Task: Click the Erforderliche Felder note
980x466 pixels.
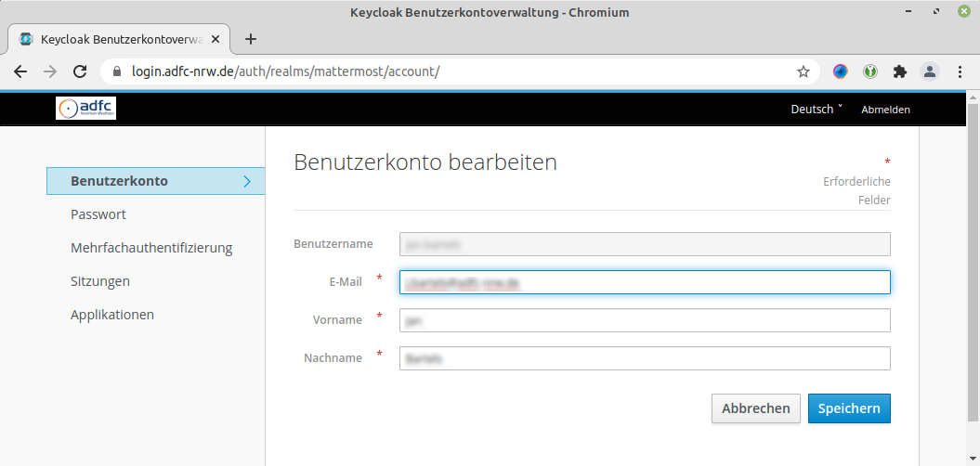Action: click(856, 190)
